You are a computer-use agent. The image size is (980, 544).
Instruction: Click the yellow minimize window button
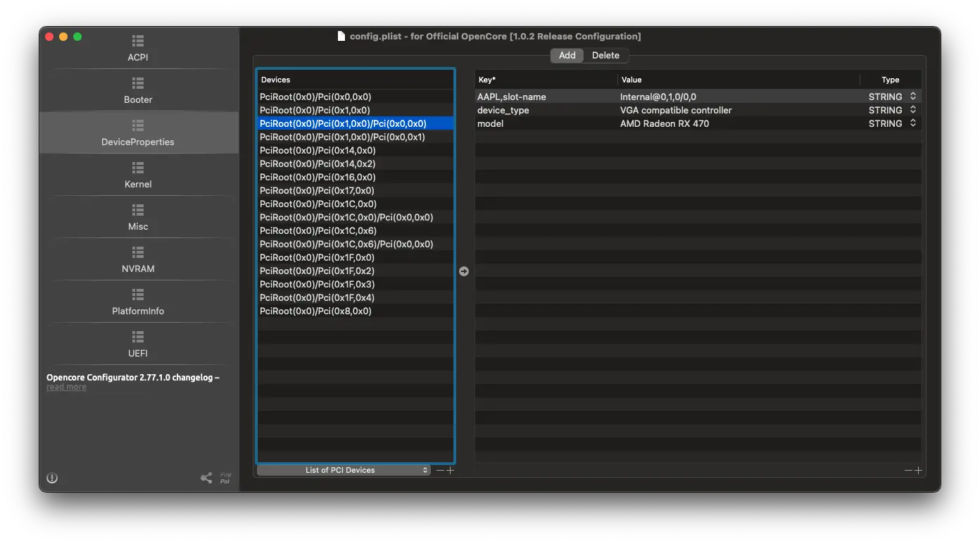tap(63, 37)
